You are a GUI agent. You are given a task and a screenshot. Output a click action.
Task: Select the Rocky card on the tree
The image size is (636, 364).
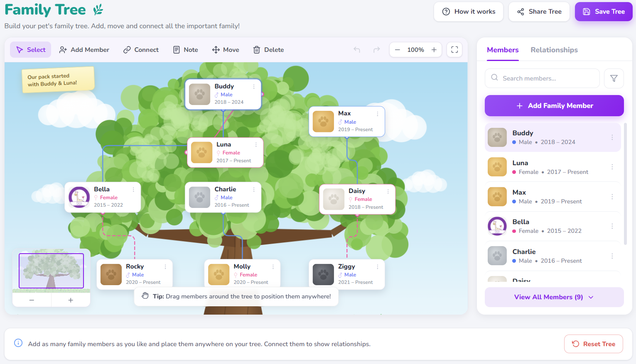click(x=135, y=274)
